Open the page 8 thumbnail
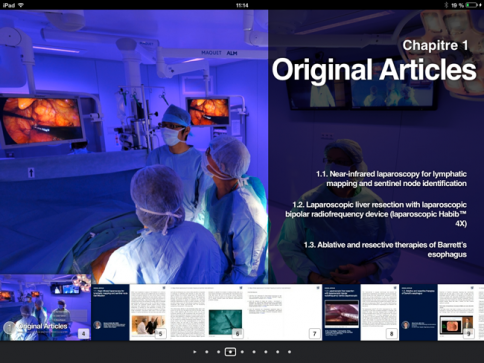 [x=361, y=312]
